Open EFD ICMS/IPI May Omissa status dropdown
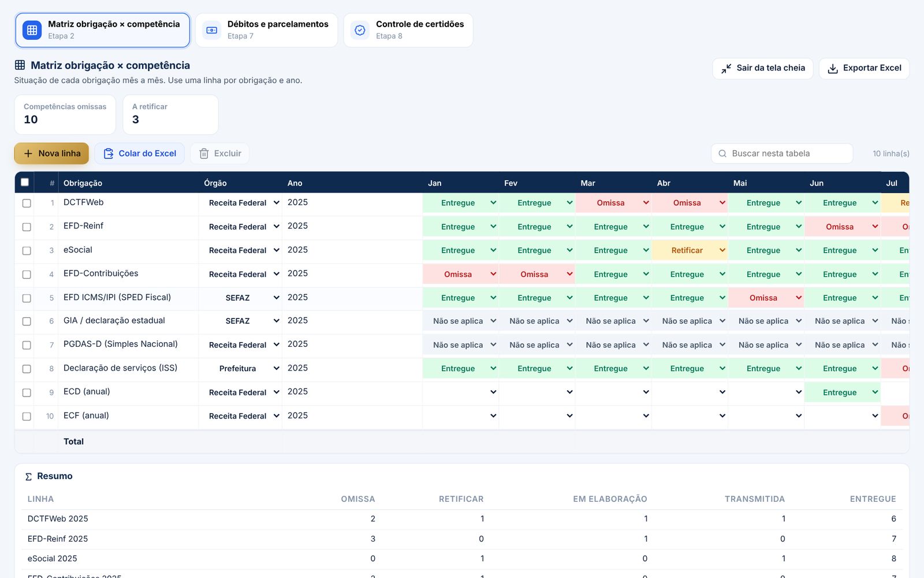Viewport: 924px width, 578px height. [x=766, y=298]
